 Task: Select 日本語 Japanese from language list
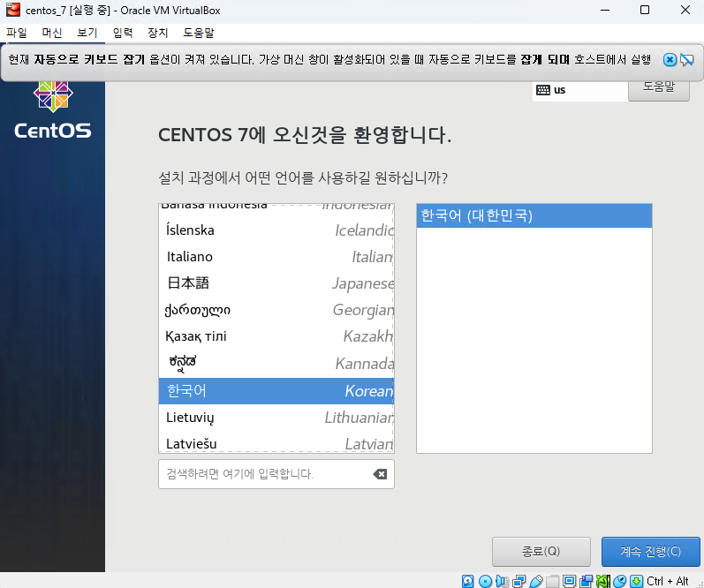(x=276, y=283)
